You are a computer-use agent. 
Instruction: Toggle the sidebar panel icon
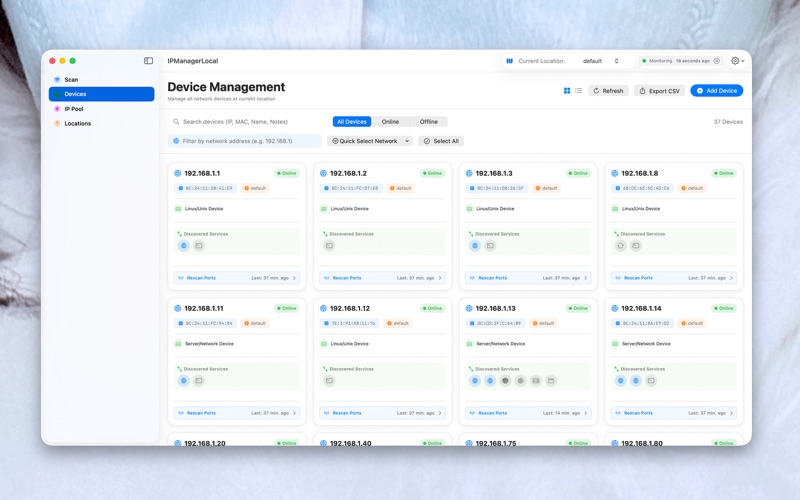pos(148,61)
